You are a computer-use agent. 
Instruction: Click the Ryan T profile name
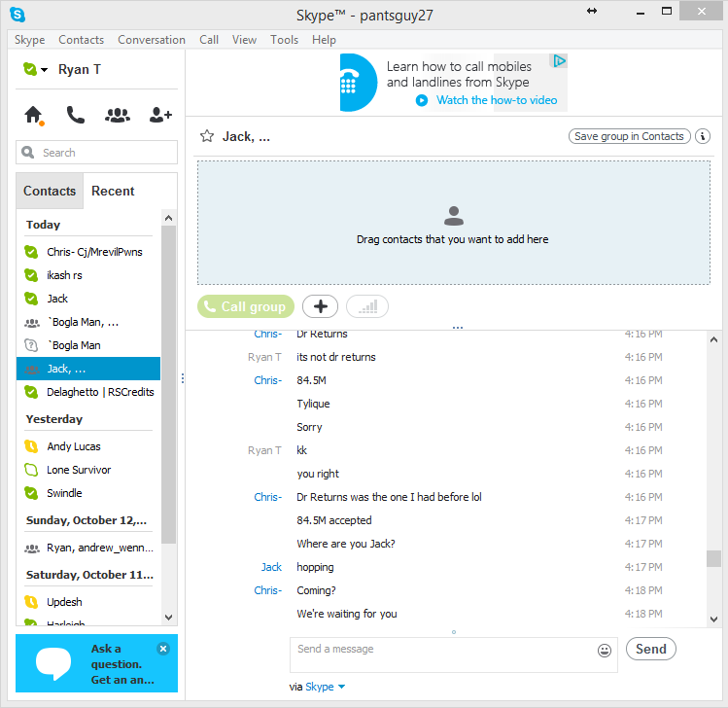(80, 70)
